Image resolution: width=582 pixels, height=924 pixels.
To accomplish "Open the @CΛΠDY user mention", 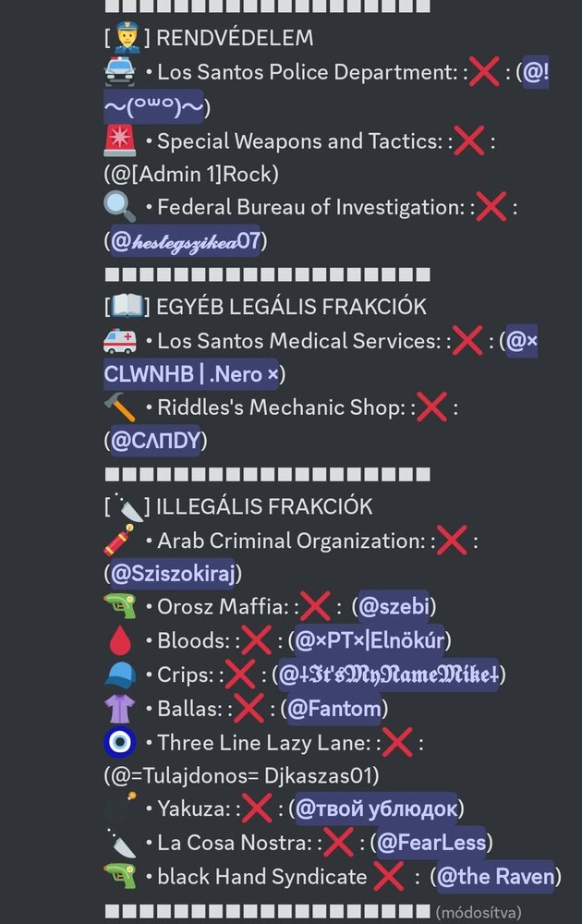I will pos(155,440).
